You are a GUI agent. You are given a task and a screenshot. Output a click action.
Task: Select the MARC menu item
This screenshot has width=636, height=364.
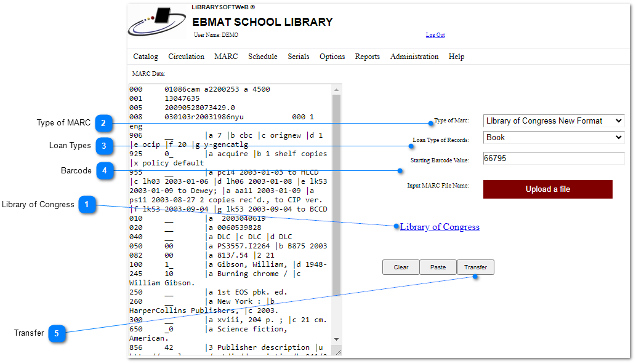pyautogui.click(x=226, y=57)
